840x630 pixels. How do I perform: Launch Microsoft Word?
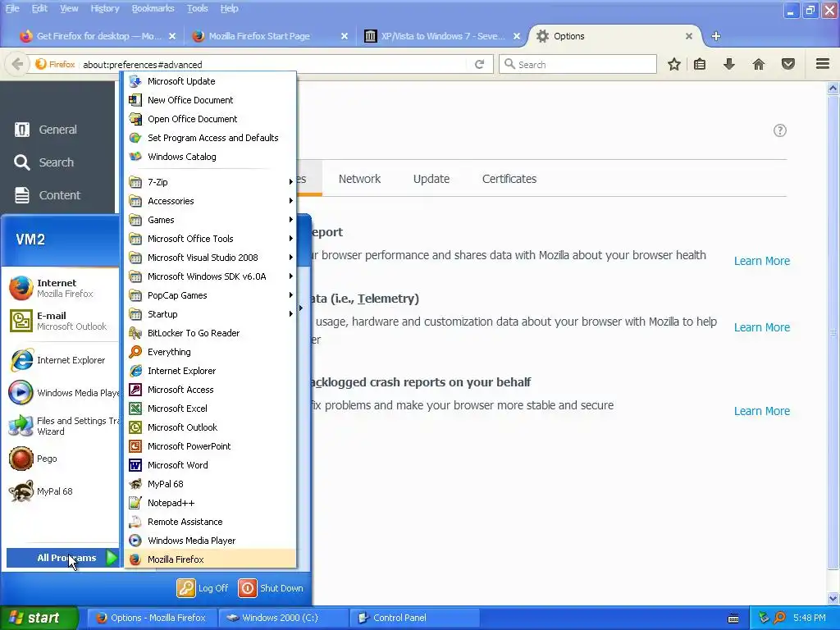(210, 465)
